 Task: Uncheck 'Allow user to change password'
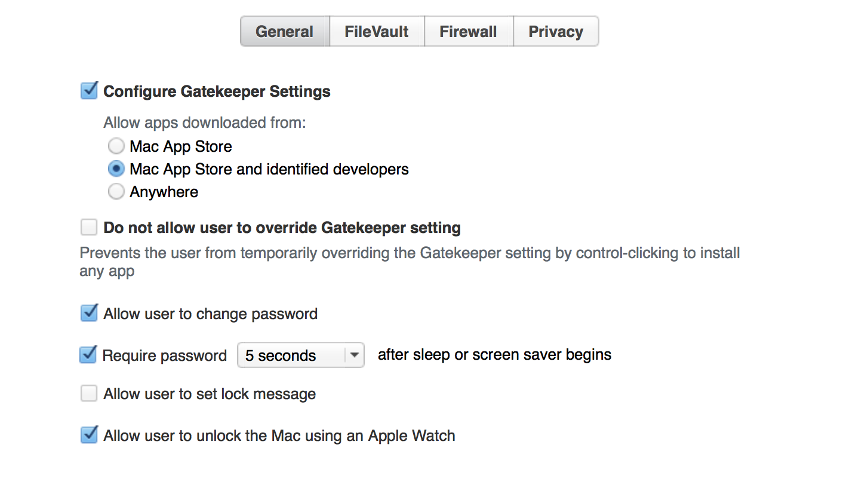pyautogui.click(x=89, y=314)
